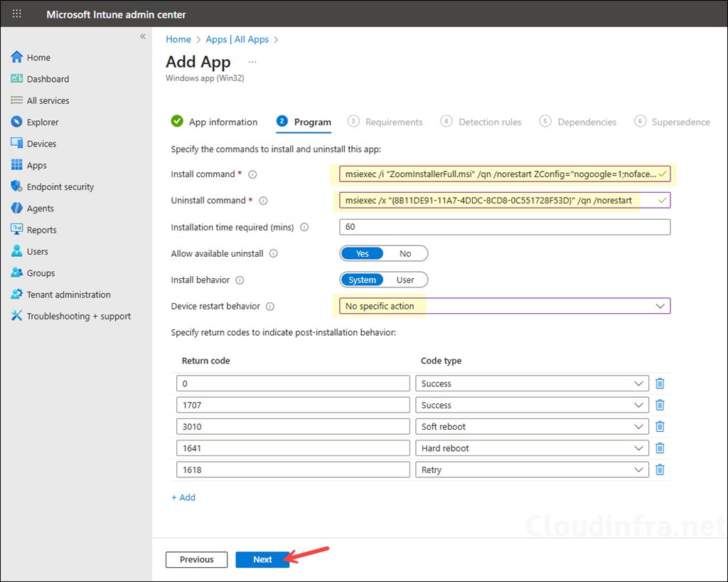Open Troubleshooting + support in sidebar

click(78, 317)
